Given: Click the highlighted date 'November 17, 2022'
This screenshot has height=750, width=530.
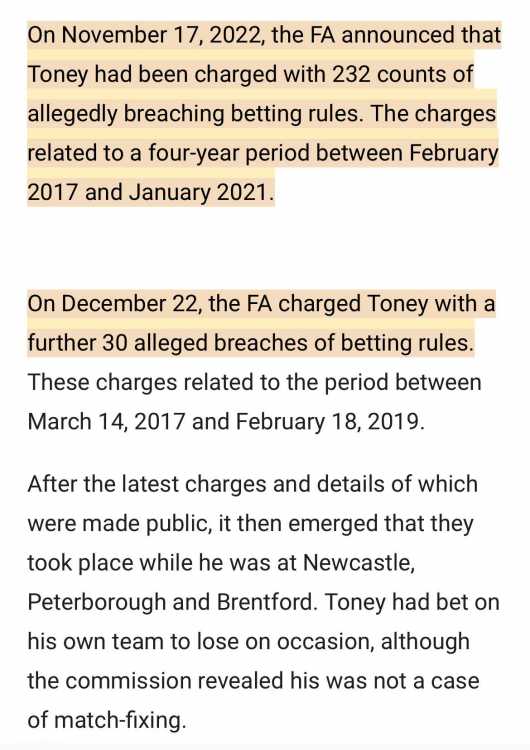Looking at the screenshot, I should point(163,35).
